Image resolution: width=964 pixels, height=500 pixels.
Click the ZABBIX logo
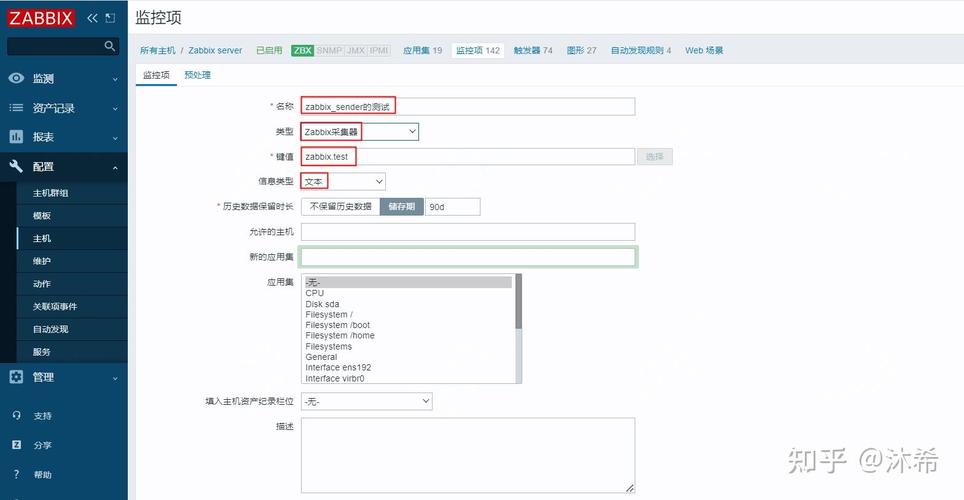point(41,18)
